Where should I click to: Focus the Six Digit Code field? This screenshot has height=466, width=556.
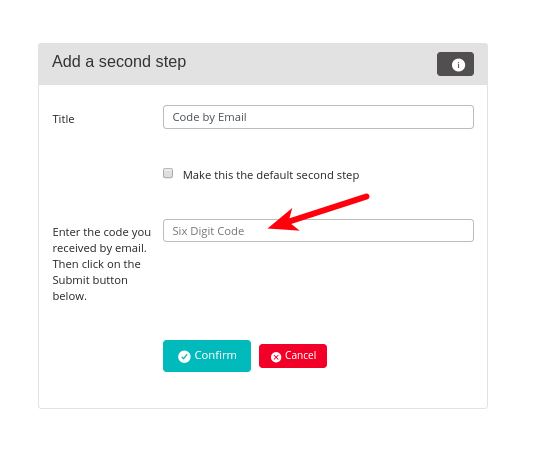tap(318, 231)
